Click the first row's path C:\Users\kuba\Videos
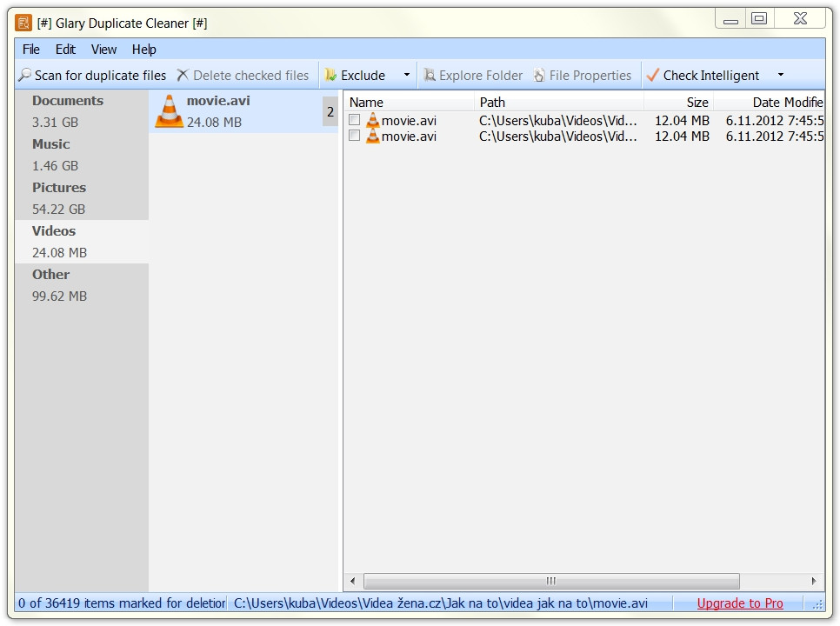 coord(557,121)
